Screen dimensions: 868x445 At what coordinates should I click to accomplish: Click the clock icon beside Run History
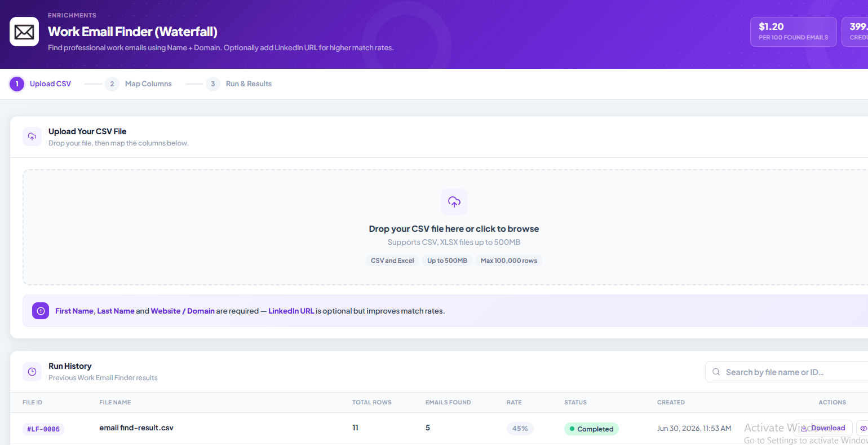tap(32, 372)
